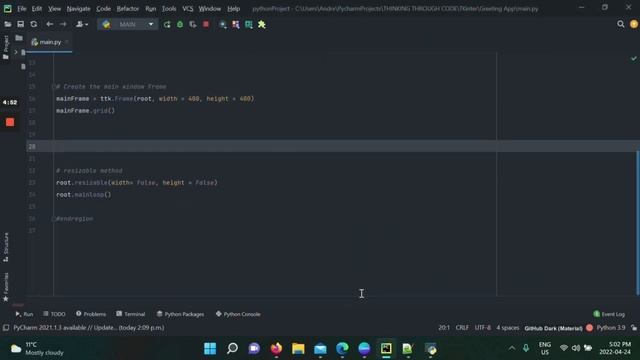640x360 pixels.
Task: Click the magnifier-with-arrow toolbar icon
Action: [223, 24]
